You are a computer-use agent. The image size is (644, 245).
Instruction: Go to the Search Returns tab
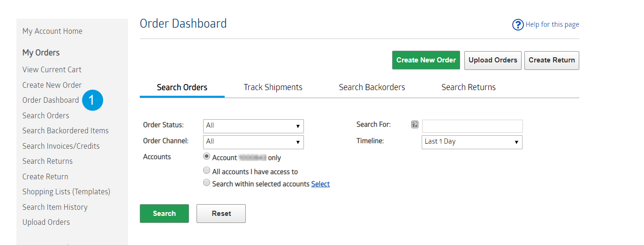[x=469, y=87]
